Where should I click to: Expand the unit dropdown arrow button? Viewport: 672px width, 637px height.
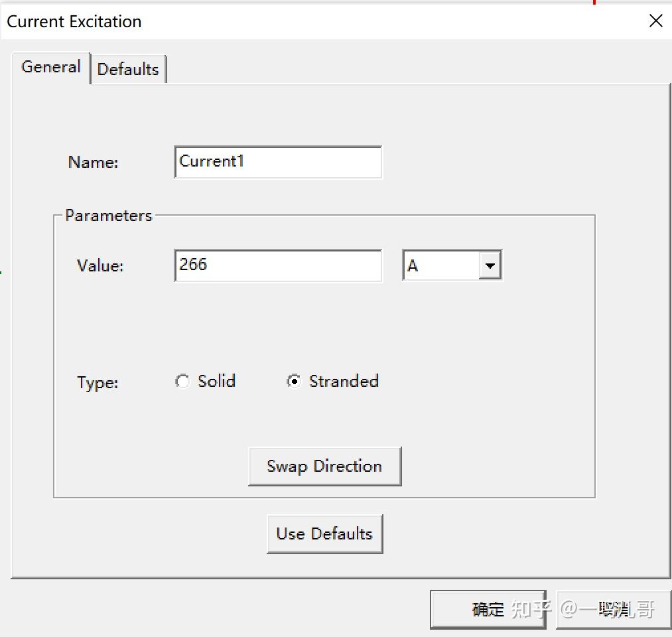click(490, 266)
